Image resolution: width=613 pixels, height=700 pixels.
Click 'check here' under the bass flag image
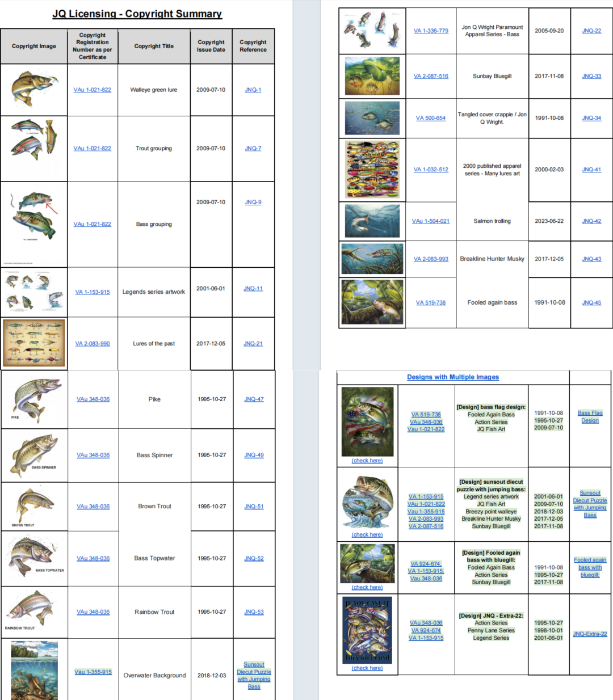tap(367, 461)
